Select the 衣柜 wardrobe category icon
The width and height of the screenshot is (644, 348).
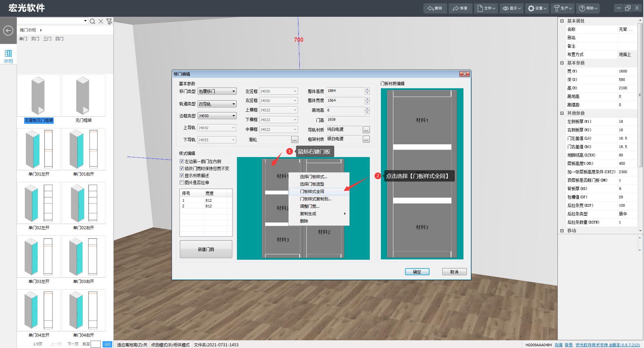8,56
